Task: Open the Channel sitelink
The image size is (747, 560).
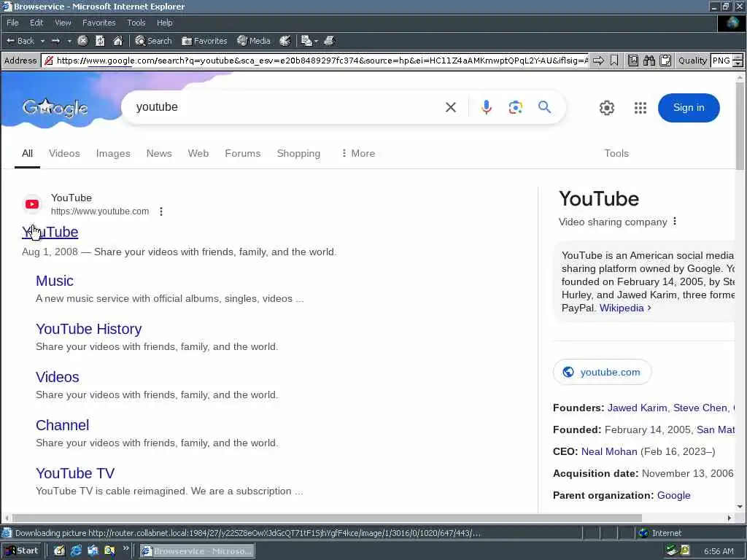Action: point(63,425)
